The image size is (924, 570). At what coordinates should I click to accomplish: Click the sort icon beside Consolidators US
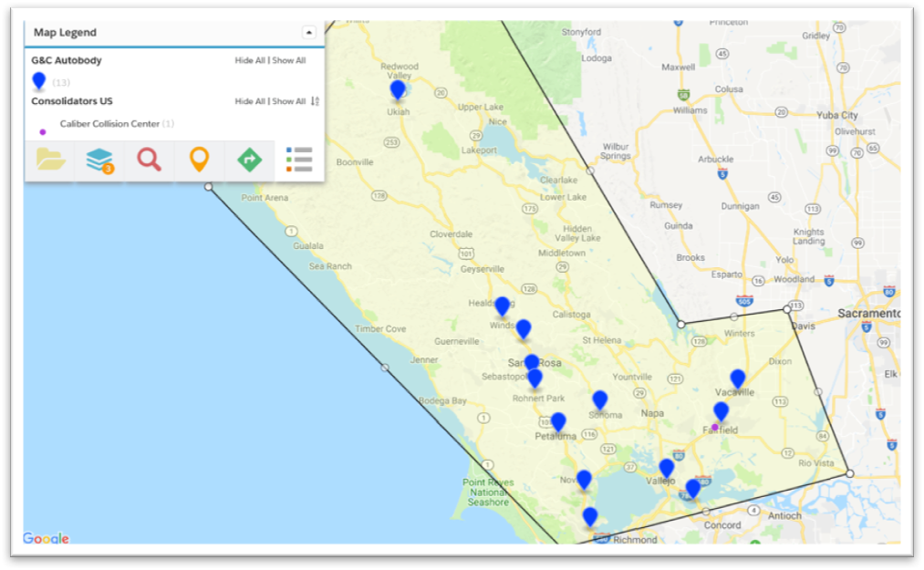tap(316, 101)
